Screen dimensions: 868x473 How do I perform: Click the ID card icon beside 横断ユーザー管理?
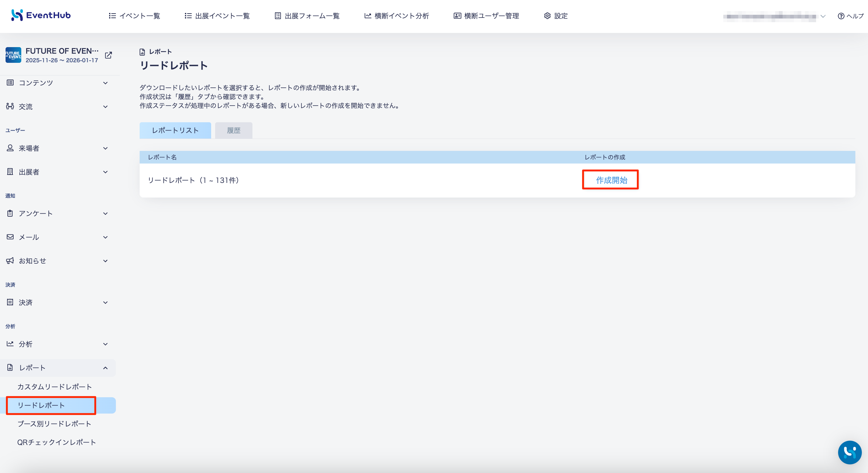click(457, 16)
